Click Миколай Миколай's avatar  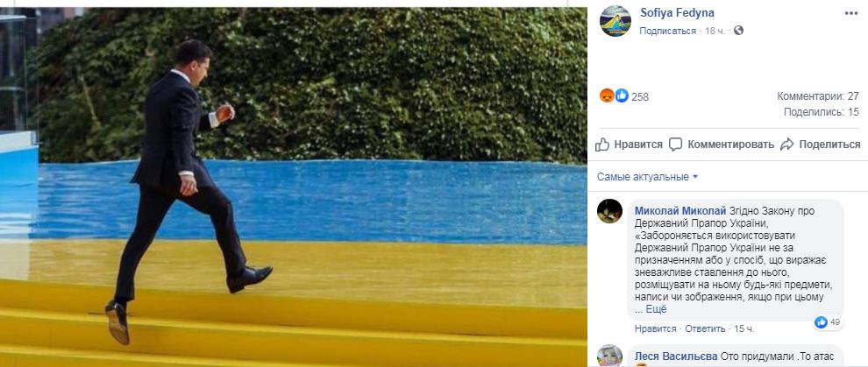[x=609, y=210]
